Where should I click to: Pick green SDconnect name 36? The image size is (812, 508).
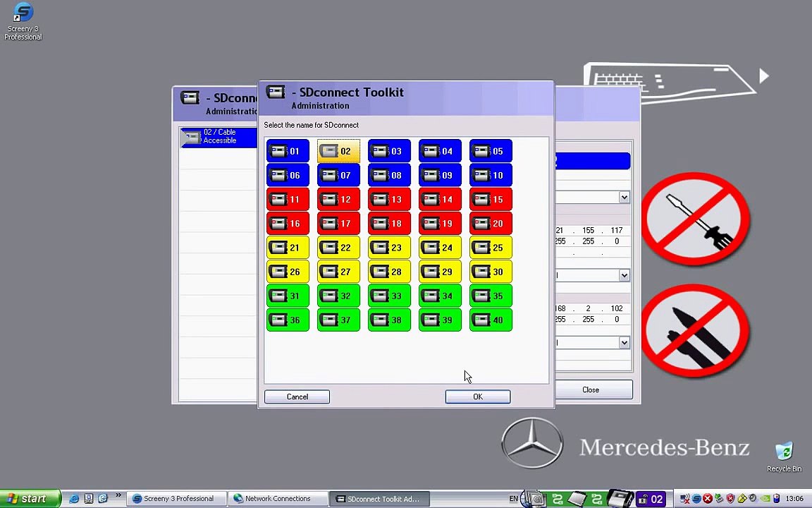tap(288, 320)
